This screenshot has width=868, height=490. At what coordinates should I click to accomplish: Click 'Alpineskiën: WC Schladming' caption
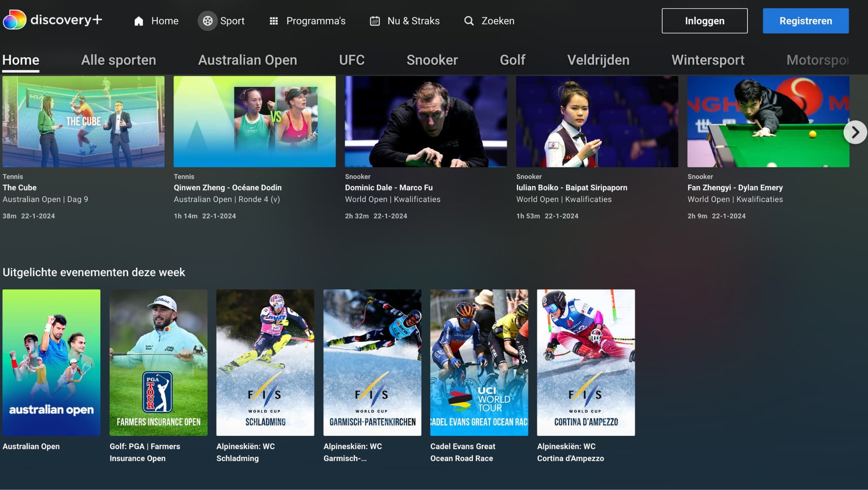[246, 452]
